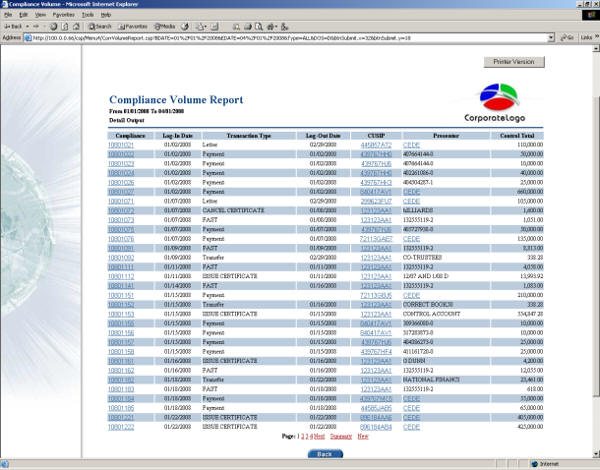Viewport: 600px width, 470px height.
Task: Click the CEDE presenter link in row 10801076
Action: 411,239
